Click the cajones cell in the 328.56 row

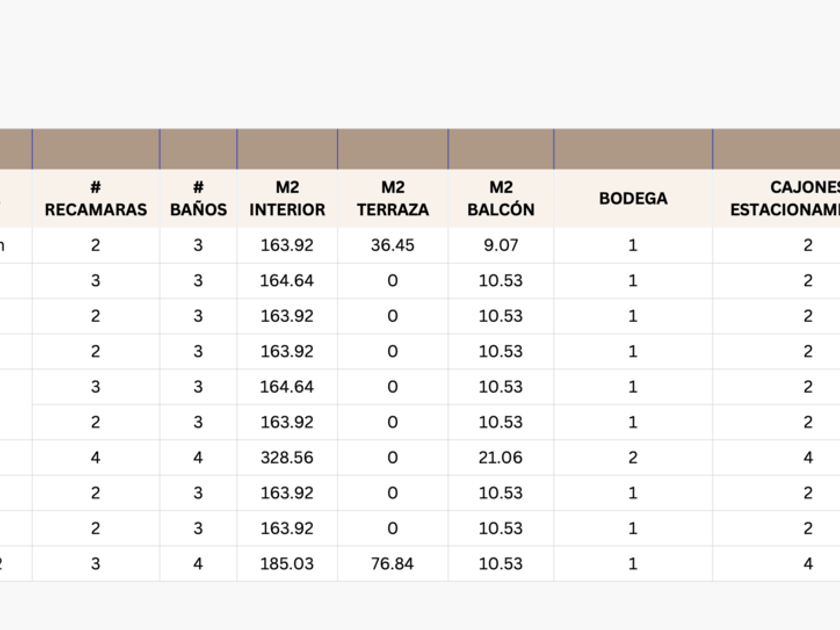[x=808, y=457]
